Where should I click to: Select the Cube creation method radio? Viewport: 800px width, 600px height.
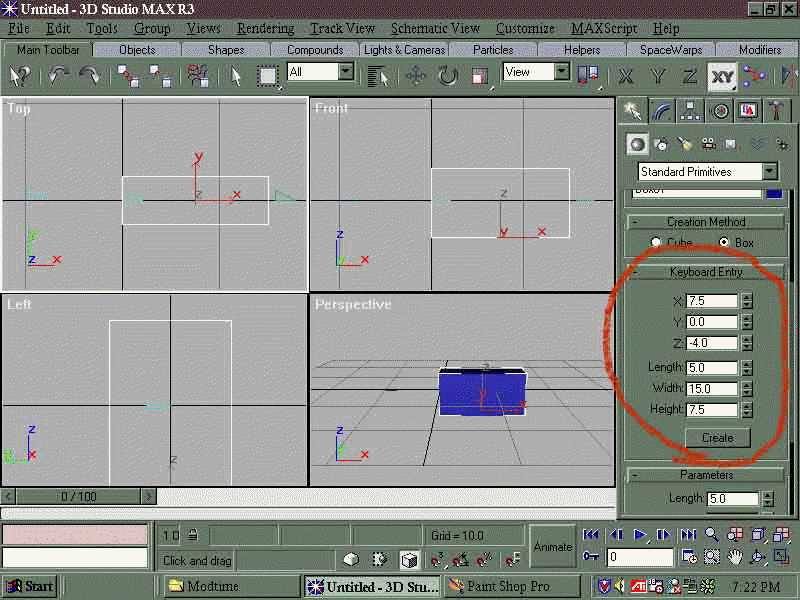656,242
